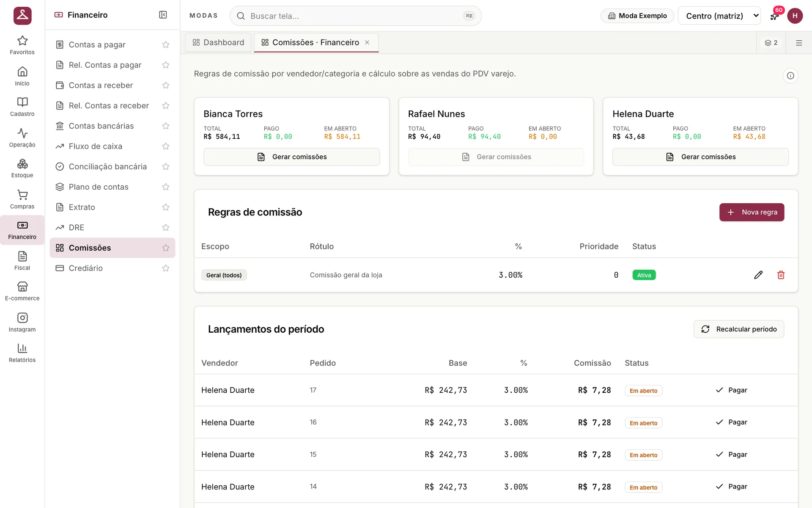Open user avatar H menu
This screenshot has width=812, height=508.
coord(795,16)
